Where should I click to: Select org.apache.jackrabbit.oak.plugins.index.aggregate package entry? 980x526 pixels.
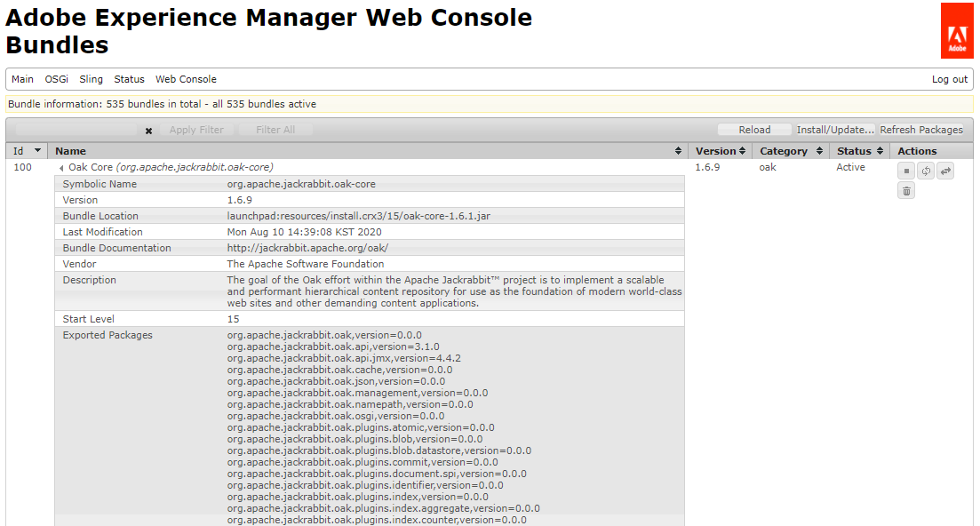click(384, 508)
